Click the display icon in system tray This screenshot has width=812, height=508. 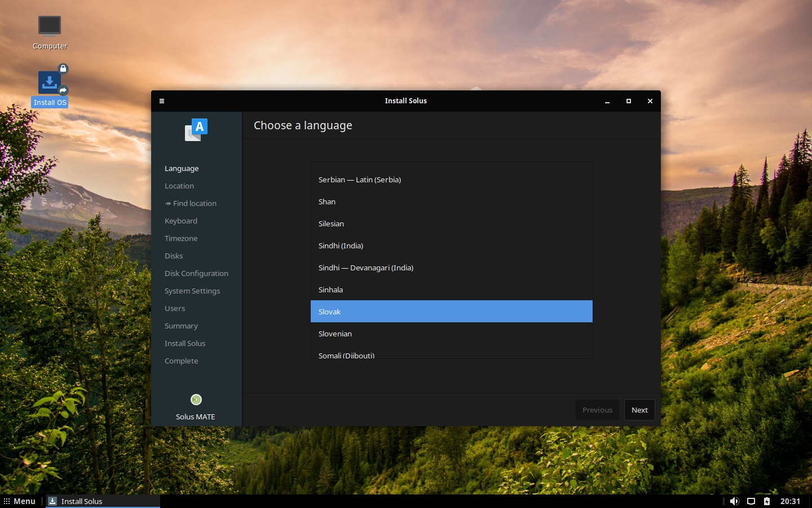(751, 501)
